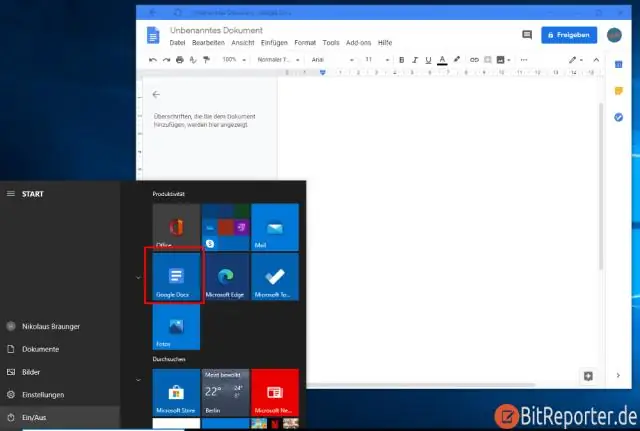Open the font size 11 dropdown
640x431 pixels.
377,60
